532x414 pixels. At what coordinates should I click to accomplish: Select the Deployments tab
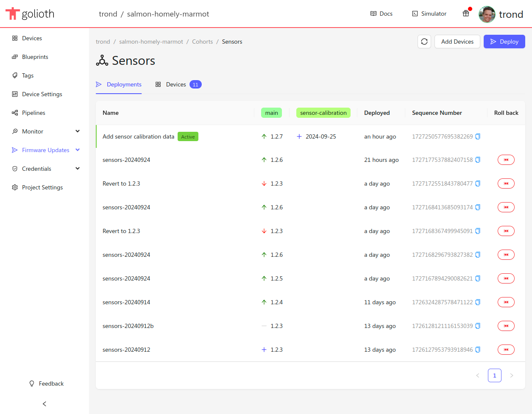[123, 84]
